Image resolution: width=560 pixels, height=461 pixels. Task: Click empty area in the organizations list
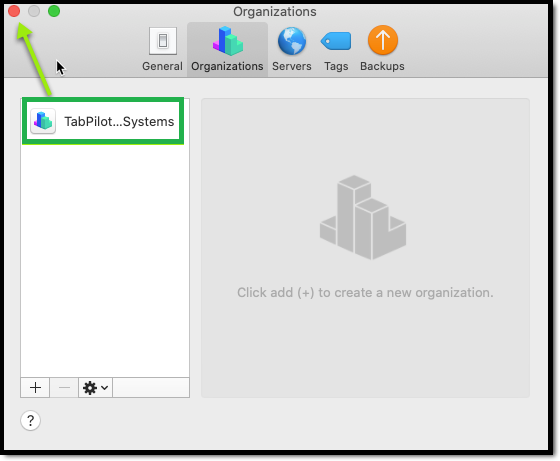click(x=105, y=261)
